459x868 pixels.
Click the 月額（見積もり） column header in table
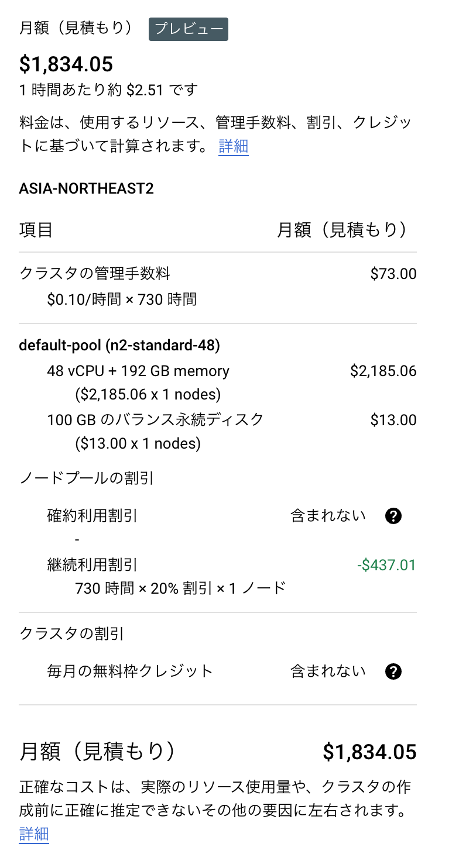pyautogui.click(x=342, y=230)
